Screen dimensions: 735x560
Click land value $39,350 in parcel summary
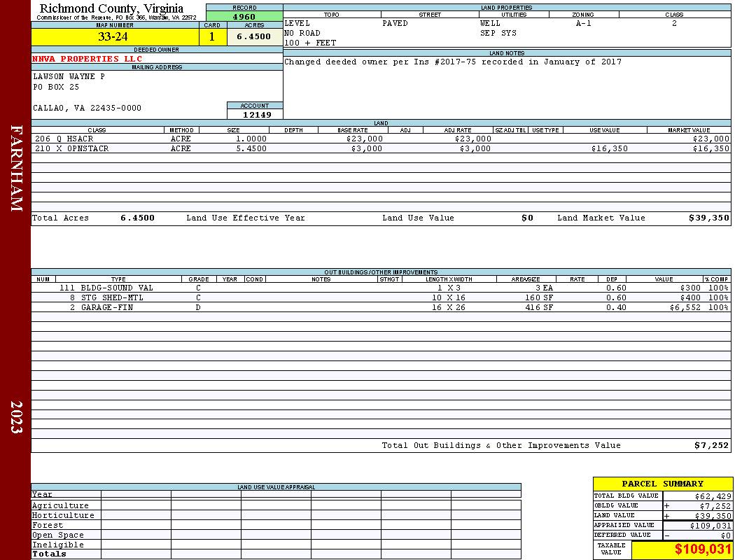pyautogui.click(x=713, y=516)
